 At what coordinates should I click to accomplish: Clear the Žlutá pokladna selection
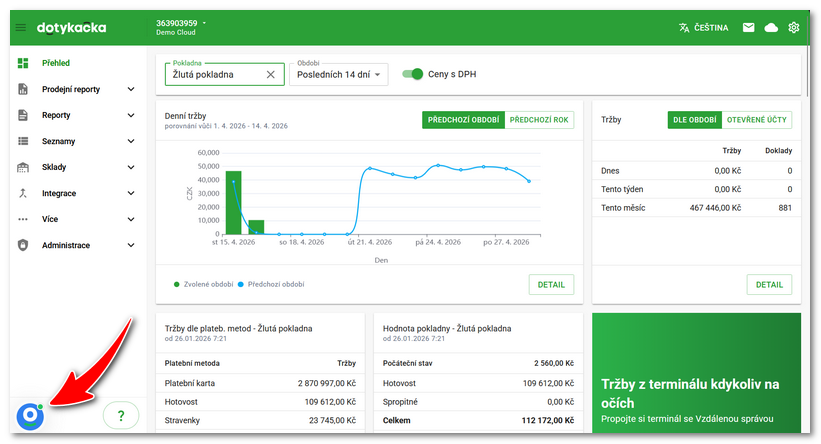(271, 74)
